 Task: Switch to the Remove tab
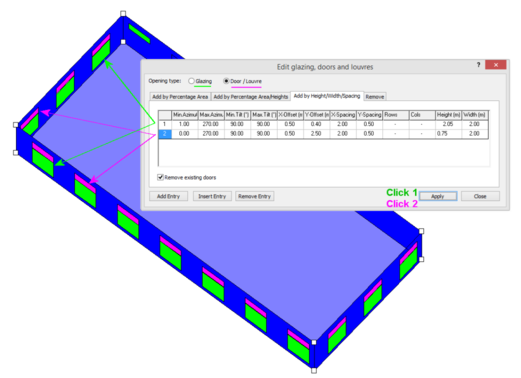pyautogui.click(x=375, y=97)
